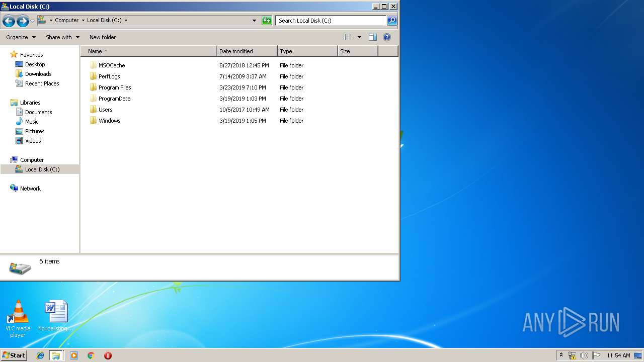Image resolution: width=644 pixels, height=362 pixels.
Task: Open view options dropdown arrow
Action: click(359, 37)
